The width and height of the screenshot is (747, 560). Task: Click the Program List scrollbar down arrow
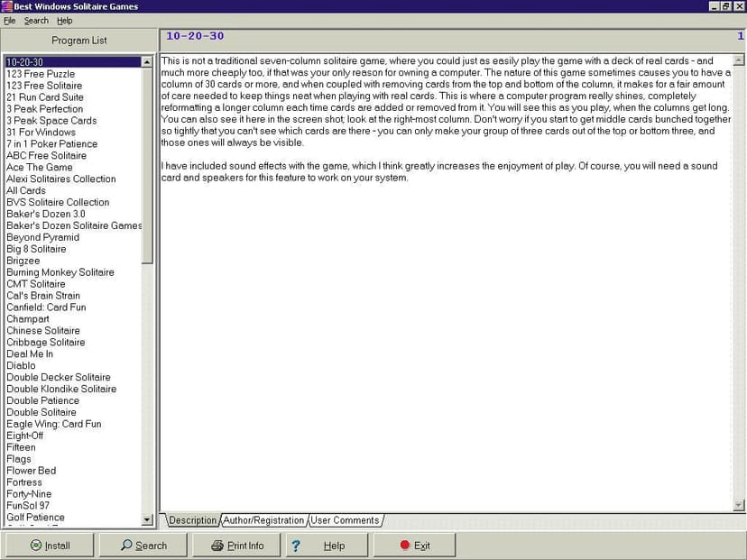(147, 519)
